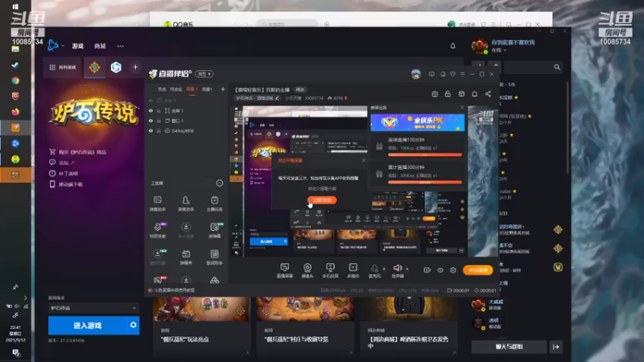
Task: Expand the system tray hidden icons chevron
Action: coord(25,298)
